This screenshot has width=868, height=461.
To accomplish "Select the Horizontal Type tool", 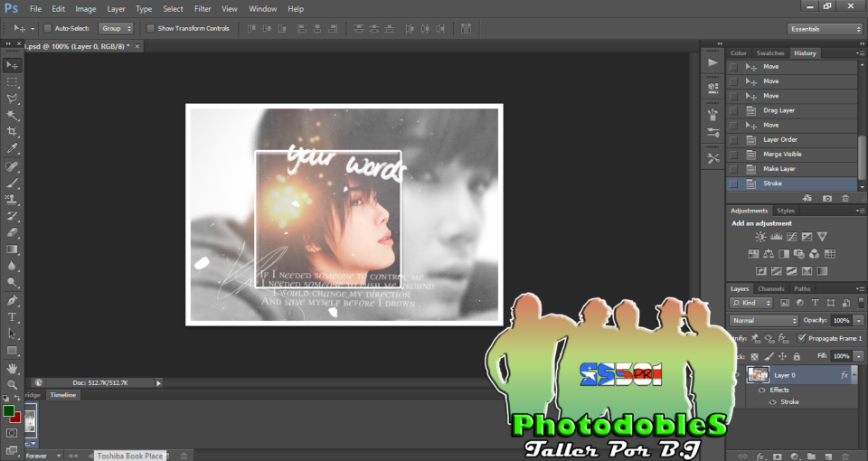I will tap(12, 317).
